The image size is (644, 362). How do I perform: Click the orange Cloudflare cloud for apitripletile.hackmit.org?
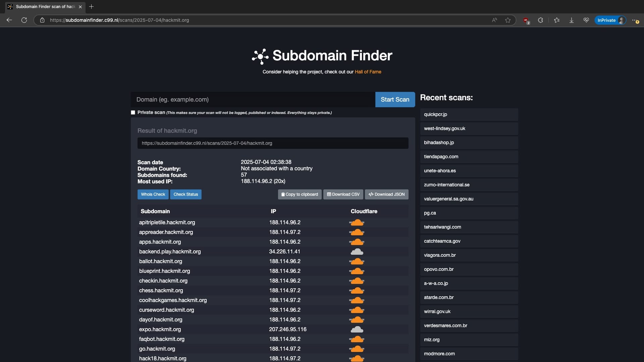(357, 223)
